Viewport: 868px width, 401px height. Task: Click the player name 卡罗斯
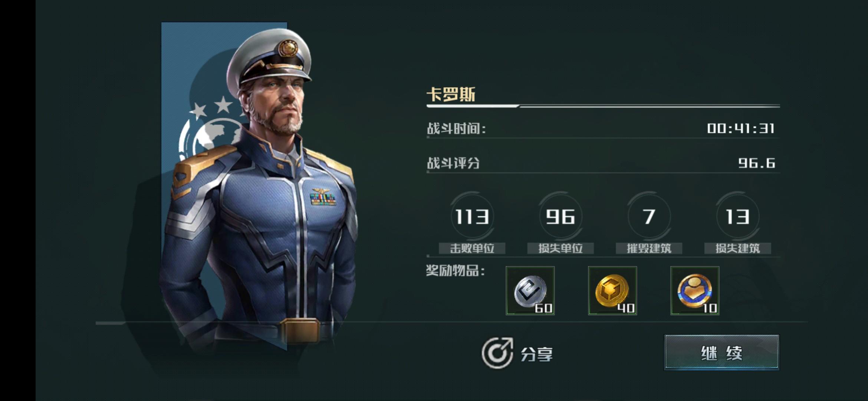coord(451,94)
